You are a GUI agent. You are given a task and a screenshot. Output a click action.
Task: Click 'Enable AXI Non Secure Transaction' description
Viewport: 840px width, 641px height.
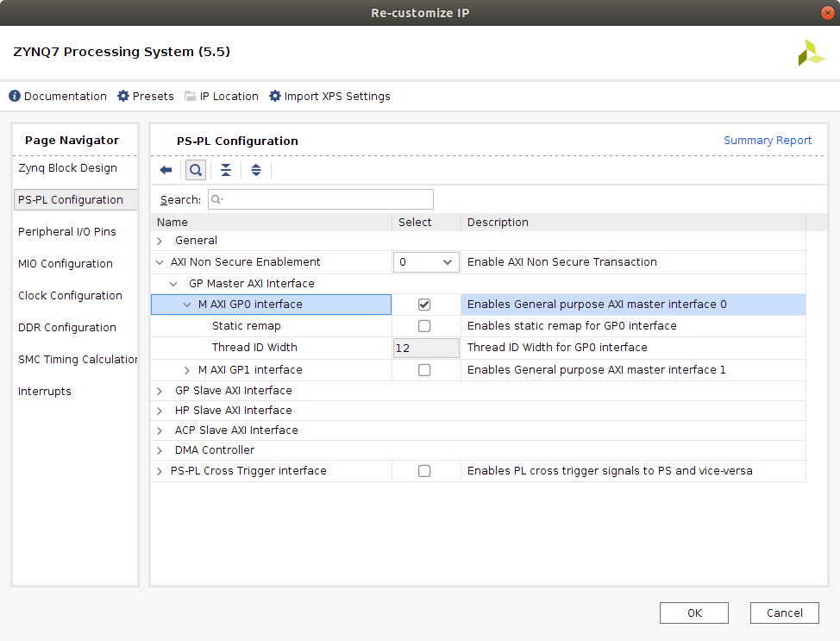(562, 262)
